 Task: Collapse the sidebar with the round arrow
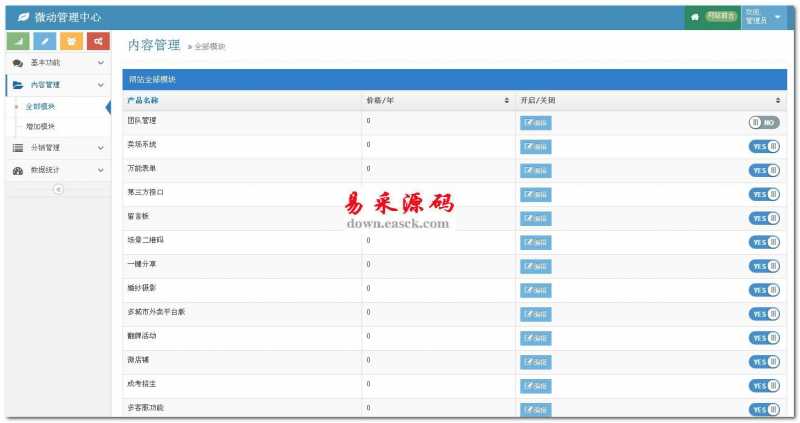57,189
